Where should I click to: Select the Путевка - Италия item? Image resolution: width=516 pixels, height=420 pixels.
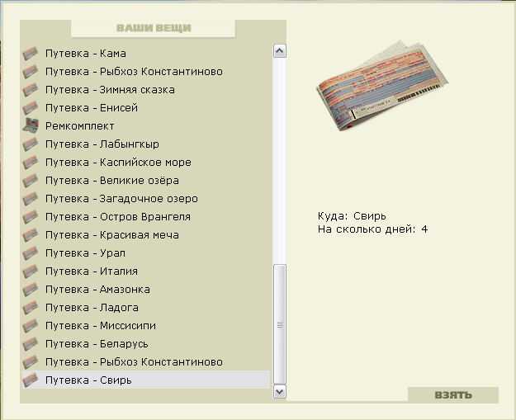(x=146, y=271)
